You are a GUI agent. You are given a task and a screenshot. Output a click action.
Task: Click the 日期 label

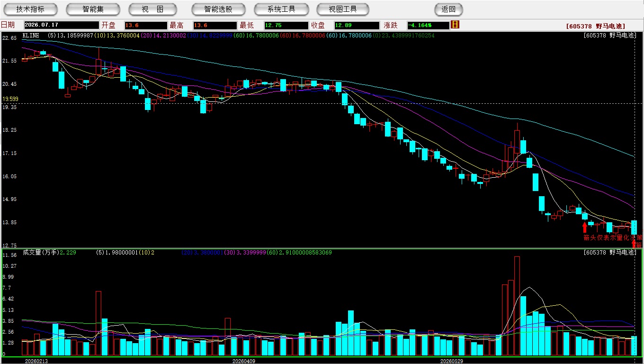click(8, 25)
